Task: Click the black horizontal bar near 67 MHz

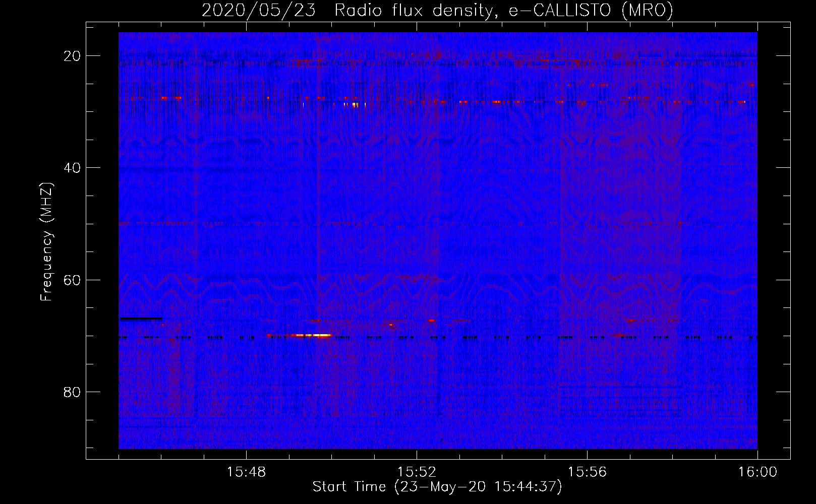Action: tap(141, 319)
